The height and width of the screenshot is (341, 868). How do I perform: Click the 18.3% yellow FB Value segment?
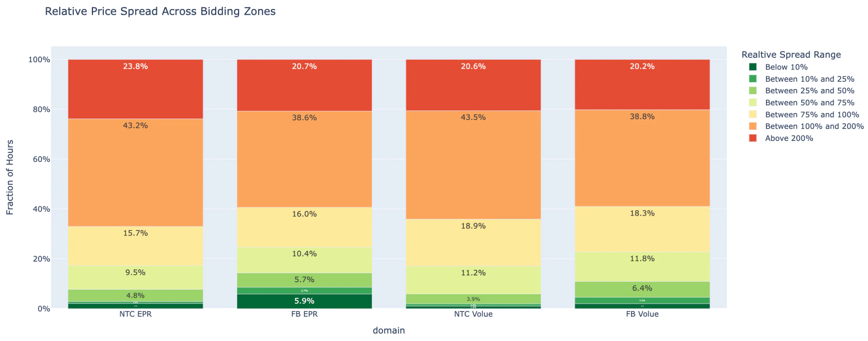(642, 229)
